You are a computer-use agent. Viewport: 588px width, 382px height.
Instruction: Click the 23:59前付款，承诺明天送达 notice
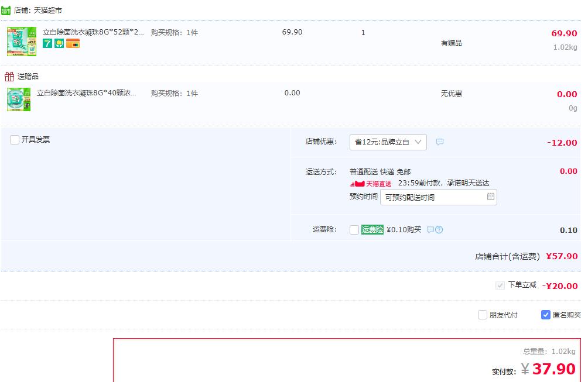(x=443, y=183)
